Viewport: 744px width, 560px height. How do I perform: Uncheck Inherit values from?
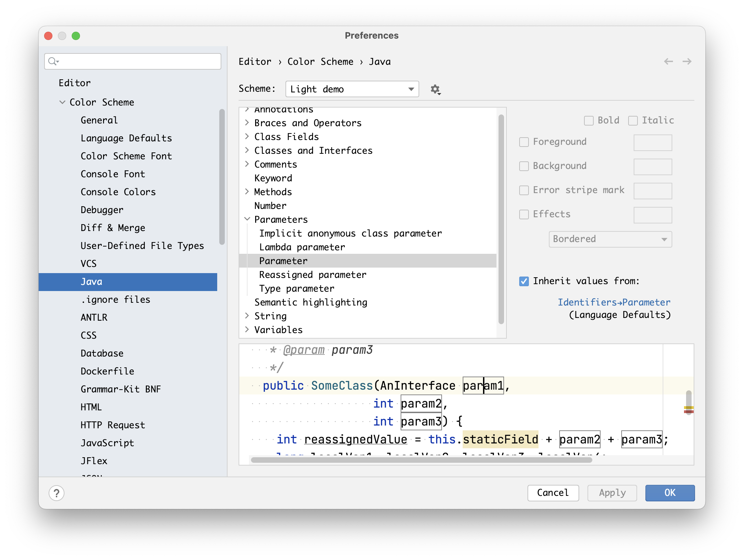pyautogui.click(x=524, y=281)
